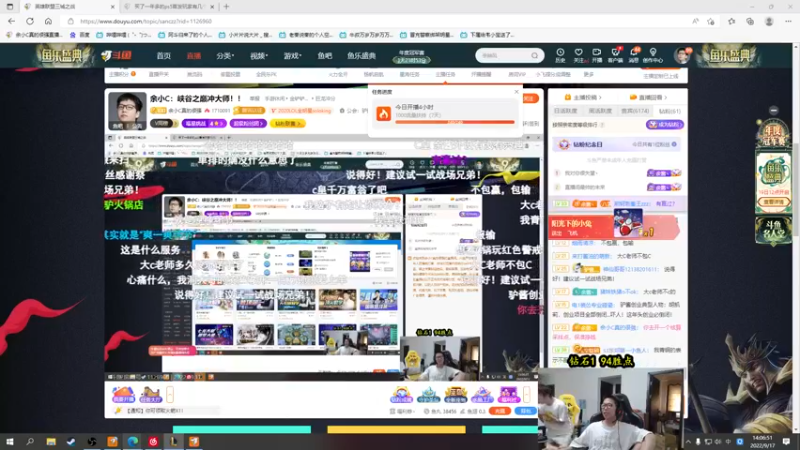The width and height of the screenshot is (800, 450).
Task: Click the Douyu logo in navigation bar
Action: click(116, 56)
